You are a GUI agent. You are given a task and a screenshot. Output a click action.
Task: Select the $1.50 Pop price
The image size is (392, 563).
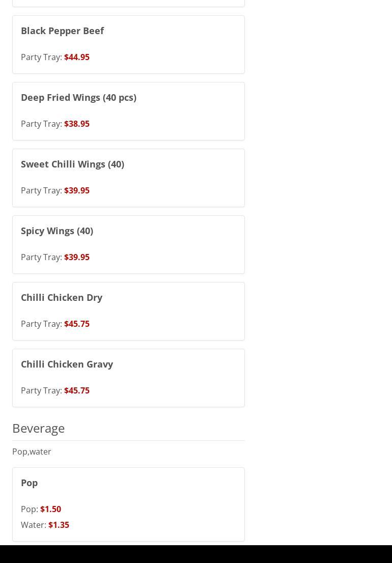tap(50, 509)
